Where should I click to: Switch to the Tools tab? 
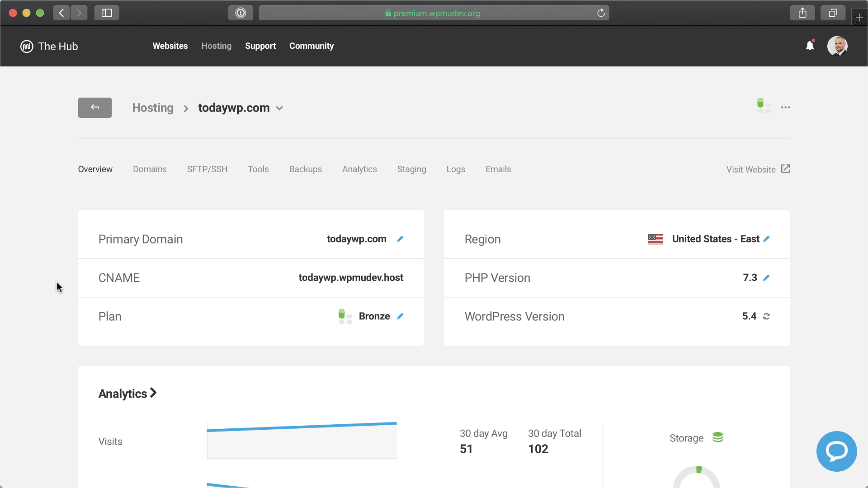click(258, 169)
